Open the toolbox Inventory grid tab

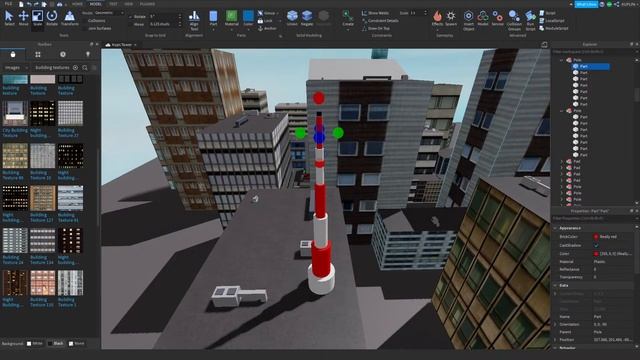coord(38,54)
